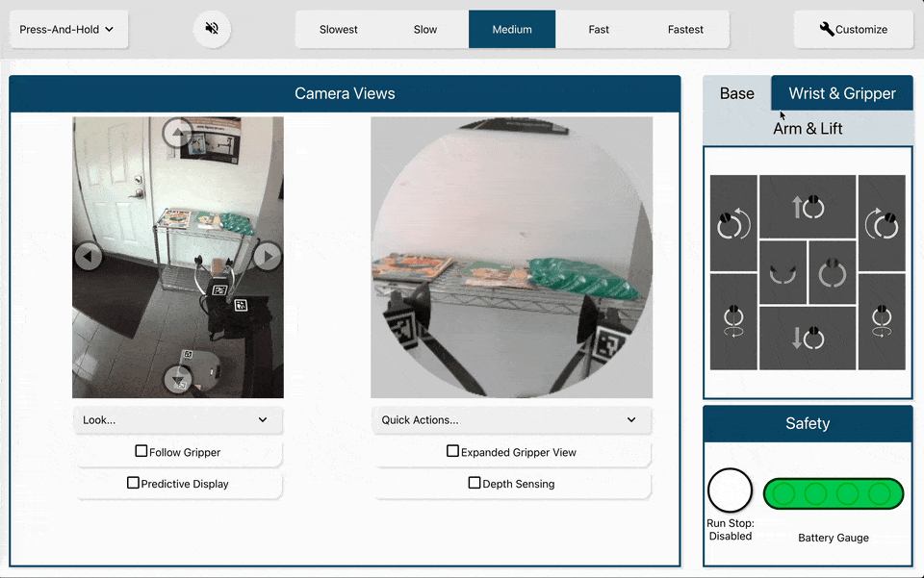Pan the camera left with the left arrow
924x578 pixels.
89,257
